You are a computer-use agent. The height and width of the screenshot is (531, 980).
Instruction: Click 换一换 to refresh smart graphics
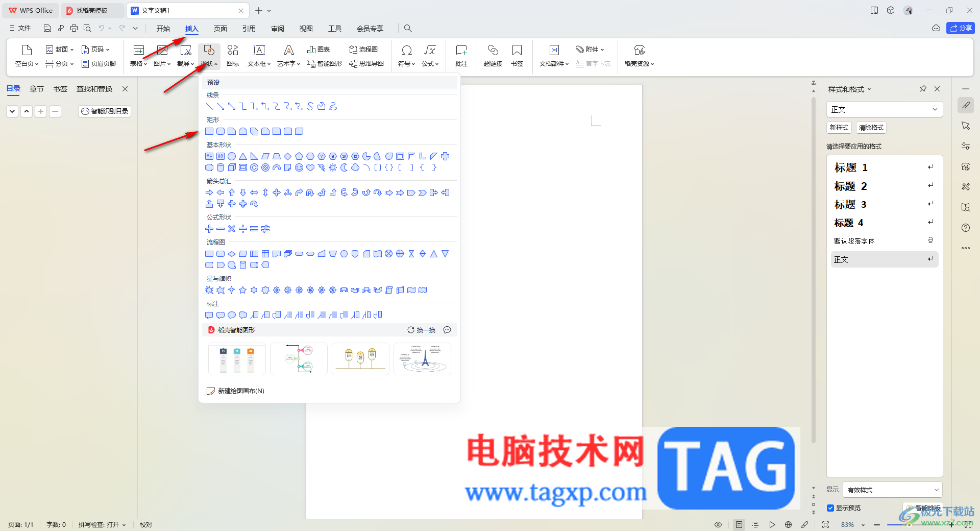(422, 330)
